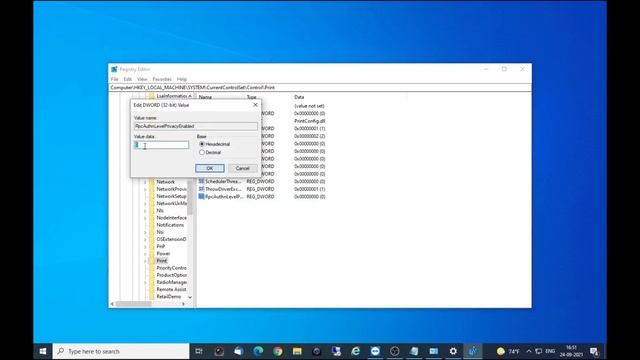This screenshot has height=360, width=640.
Task: Select the NetworkSetup key in tree
Action: (x=171, y=196)
